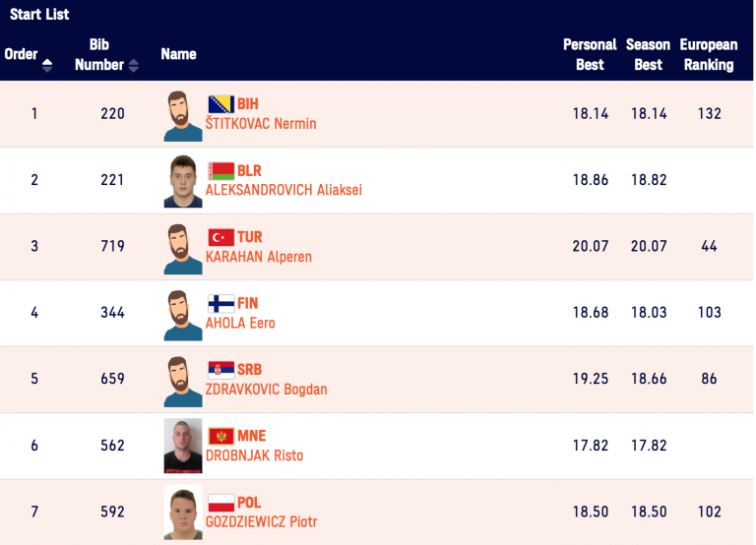Sort the list by Order arrows
The height and width of the screenshot is (545, 756).
coord(47,65)
